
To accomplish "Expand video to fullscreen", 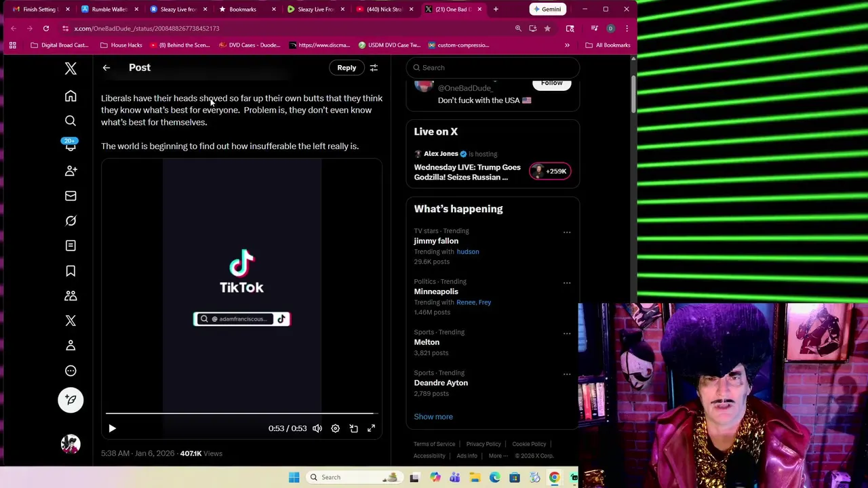I will 371,428.
